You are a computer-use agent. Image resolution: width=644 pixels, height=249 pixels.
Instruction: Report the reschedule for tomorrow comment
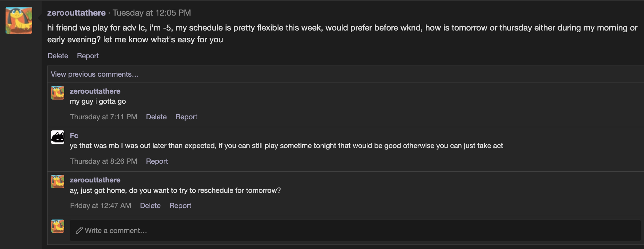click(180, 206)
